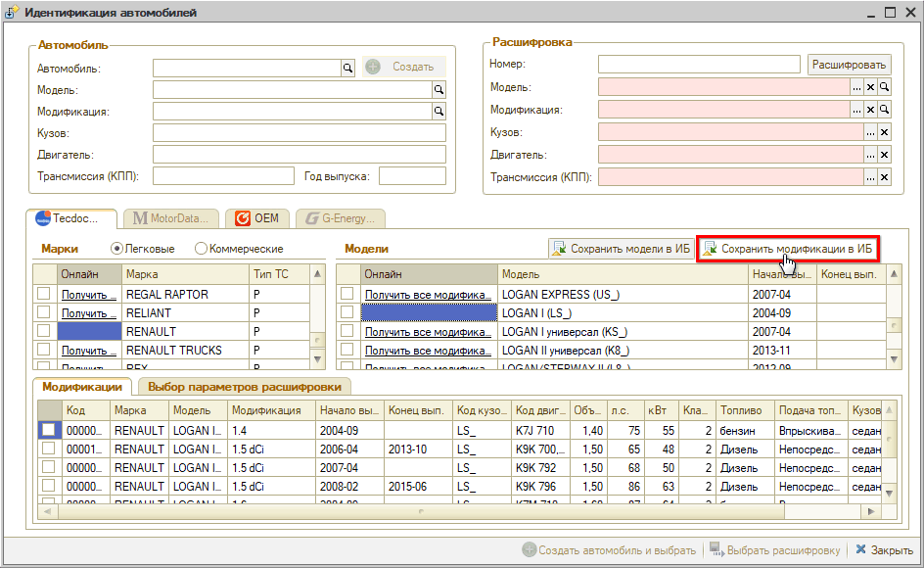Viewport: 924px width, 568px height.
Task: Click the Закрыть button at bottom
Action: coord(883,550)
